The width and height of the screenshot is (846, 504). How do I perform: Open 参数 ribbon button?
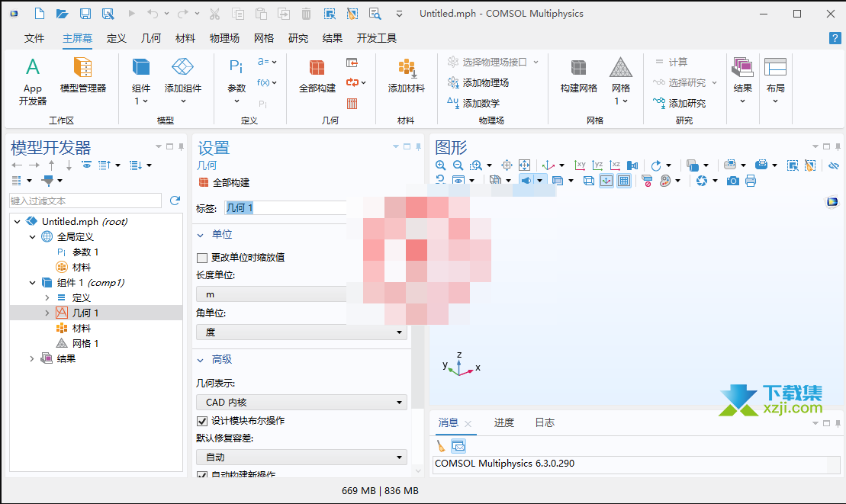pyautogui.click(x=236, y=82)
